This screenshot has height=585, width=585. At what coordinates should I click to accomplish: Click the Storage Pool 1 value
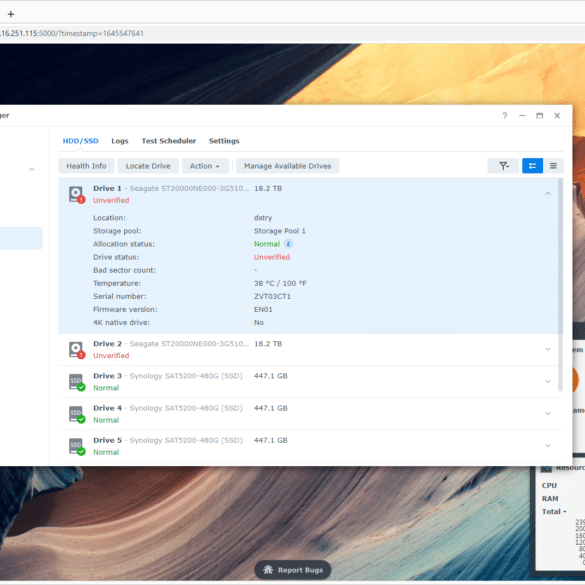coord(279,231)
